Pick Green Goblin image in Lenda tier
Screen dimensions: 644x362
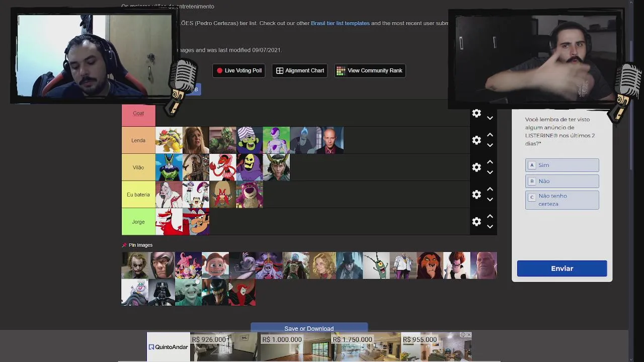[x=222, y=140]
